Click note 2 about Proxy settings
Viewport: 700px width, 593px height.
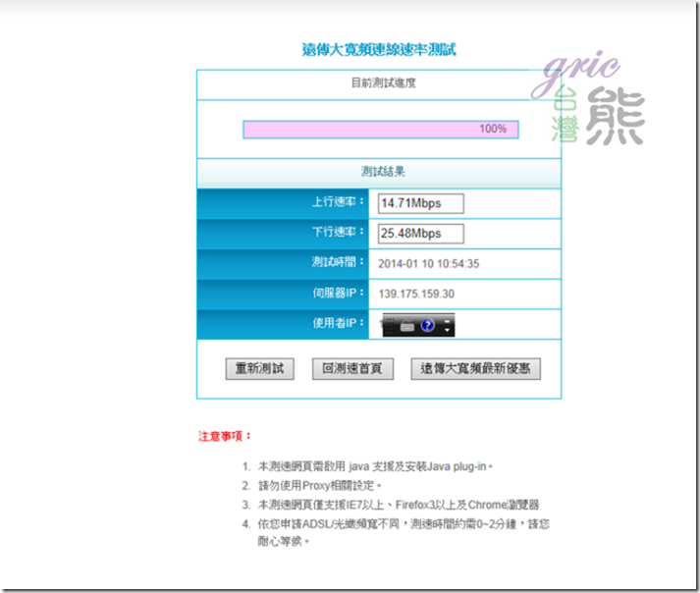tap(320, 485)
